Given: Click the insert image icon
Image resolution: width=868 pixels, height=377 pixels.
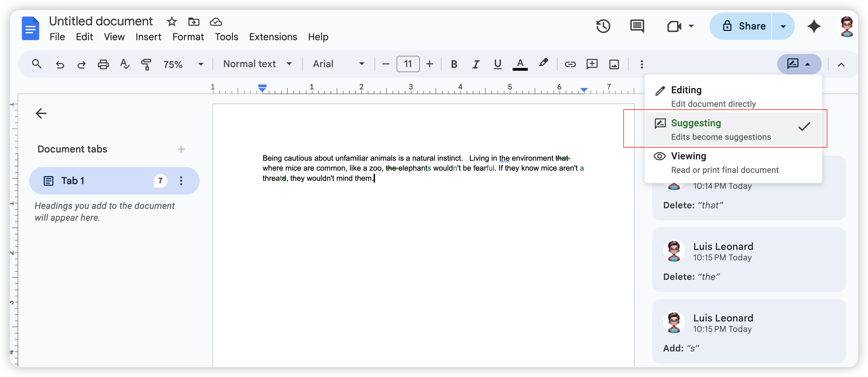Looking at the screenshot, I should (614, 64).
